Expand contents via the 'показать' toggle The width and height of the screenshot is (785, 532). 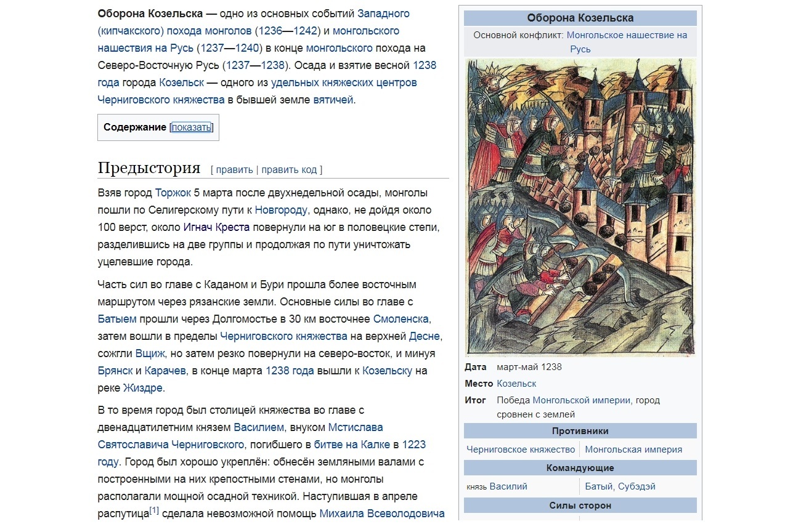[x=191, y=127]
